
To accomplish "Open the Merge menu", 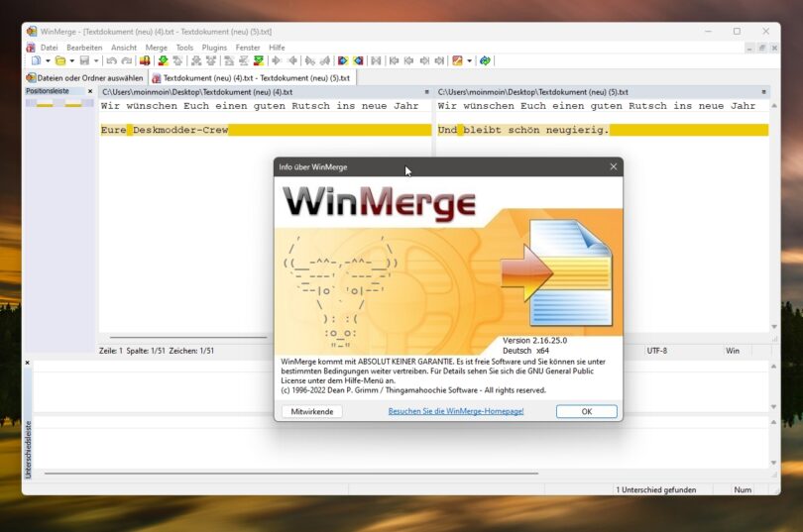I will pos(156,47).
